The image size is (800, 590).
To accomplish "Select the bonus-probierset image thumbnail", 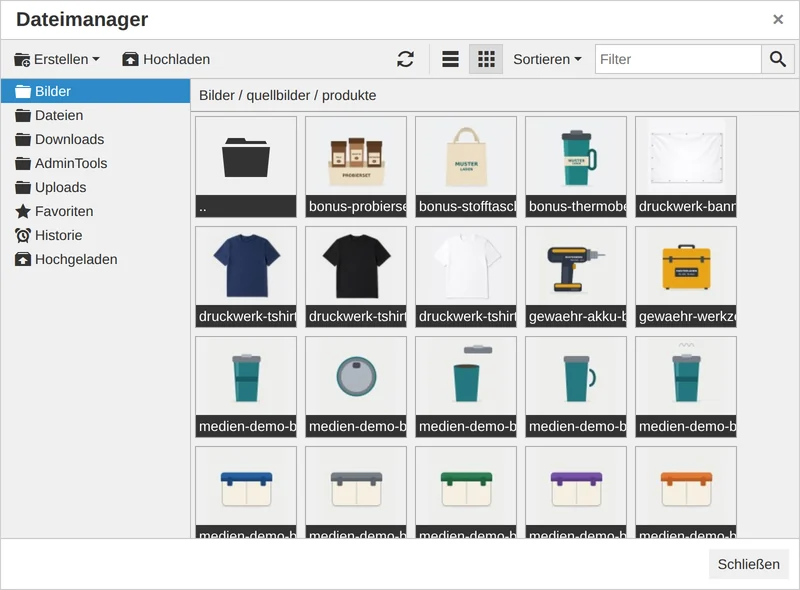I will click(x=356, y=167).
